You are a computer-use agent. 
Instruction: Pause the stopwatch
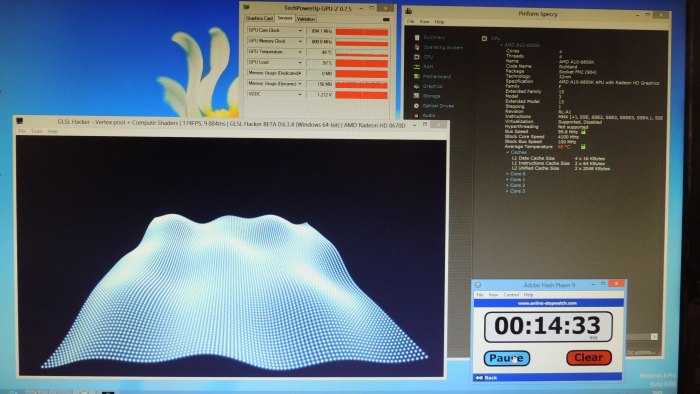click(507, 358)
